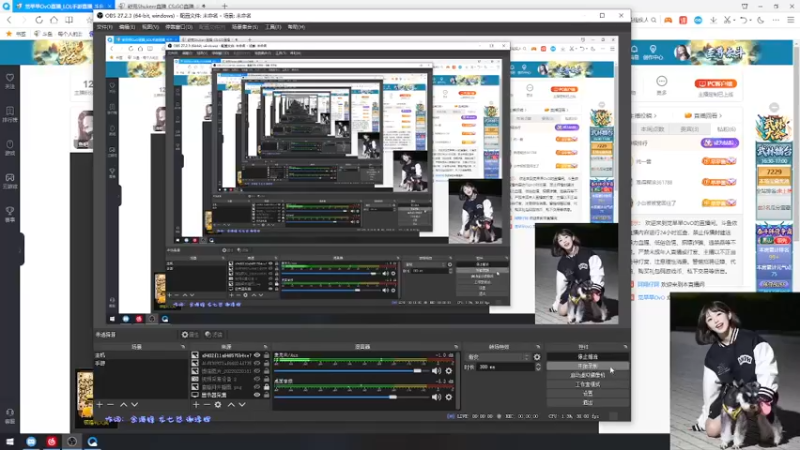Open source properties gear in sources toolbar

click(218, 405)
